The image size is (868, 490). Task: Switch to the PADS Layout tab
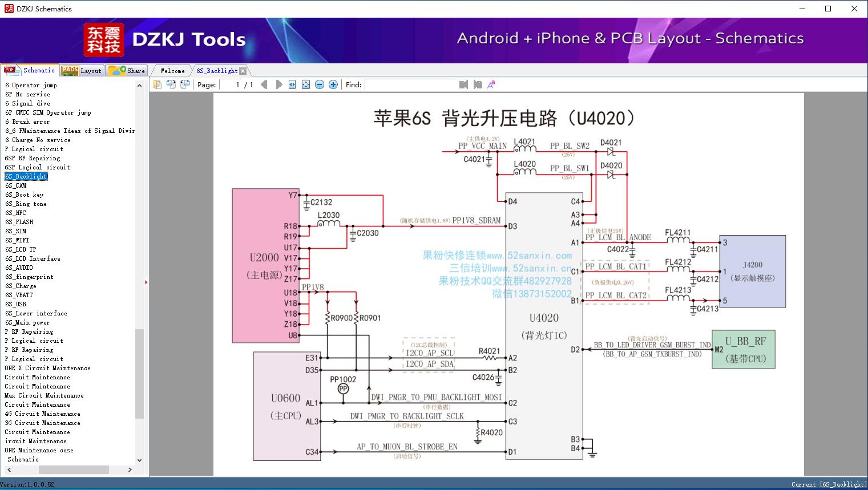(x=82, y=71)
